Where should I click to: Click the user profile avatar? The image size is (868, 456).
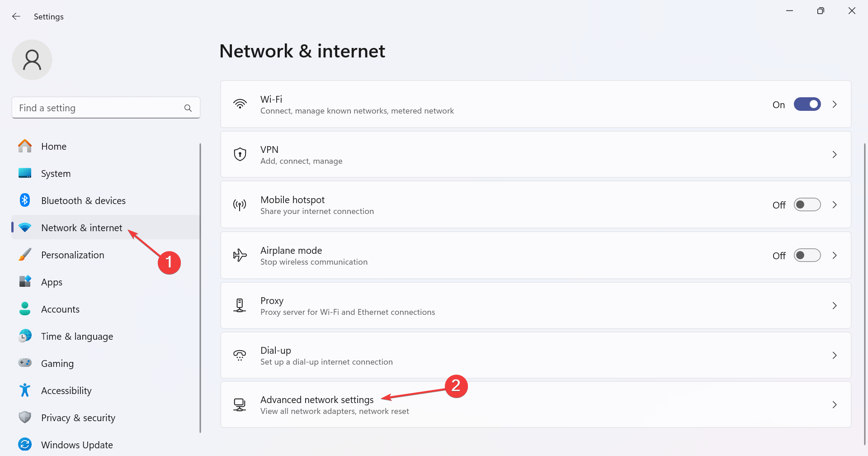coord(32,60)
